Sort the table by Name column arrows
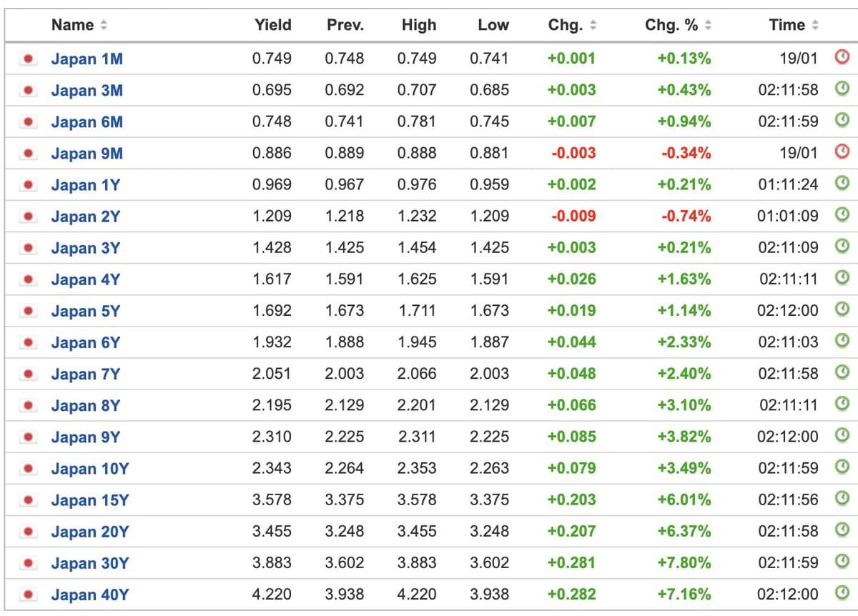Viewport: 858px width, 616px height. click(x=104, y=26)
